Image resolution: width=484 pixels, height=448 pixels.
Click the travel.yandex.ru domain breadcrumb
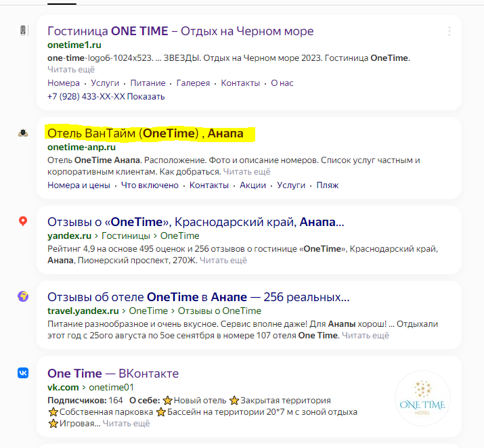(x=83, y=311)
